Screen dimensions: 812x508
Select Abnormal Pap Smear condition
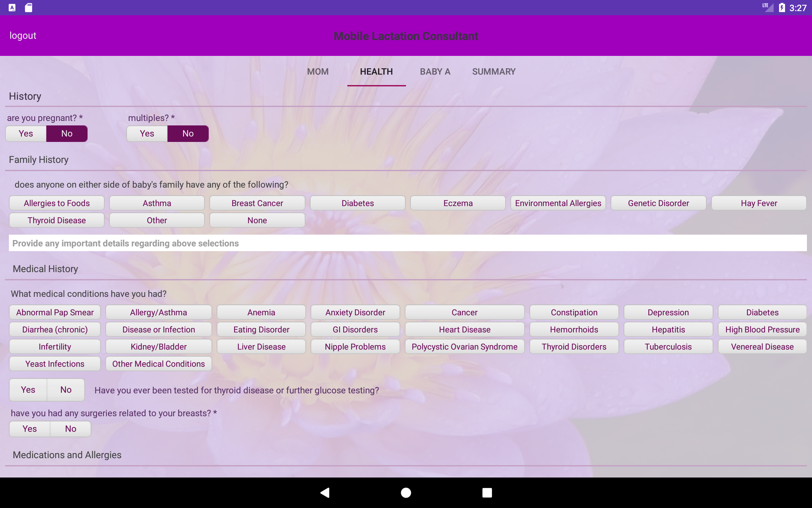55,312
